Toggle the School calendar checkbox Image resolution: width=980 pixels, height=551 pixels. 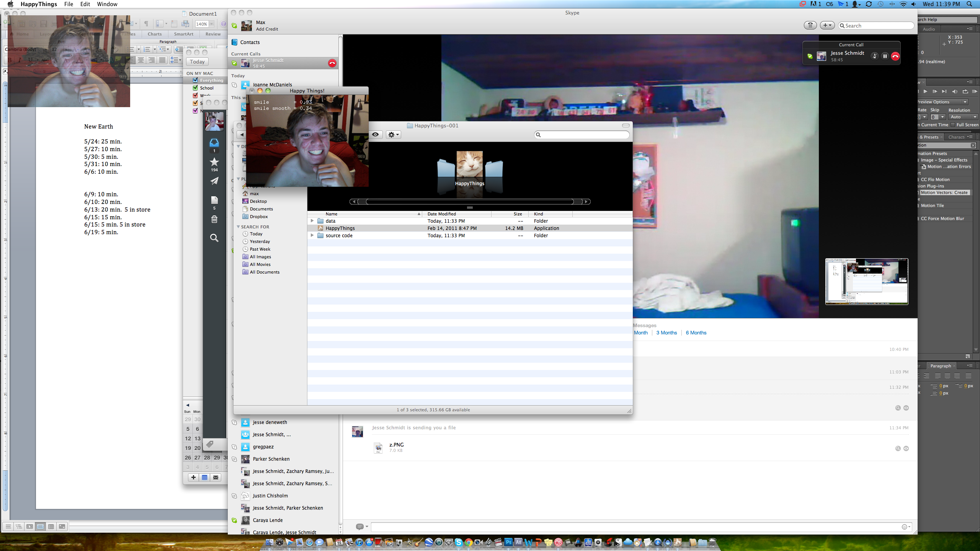(195, 88)
